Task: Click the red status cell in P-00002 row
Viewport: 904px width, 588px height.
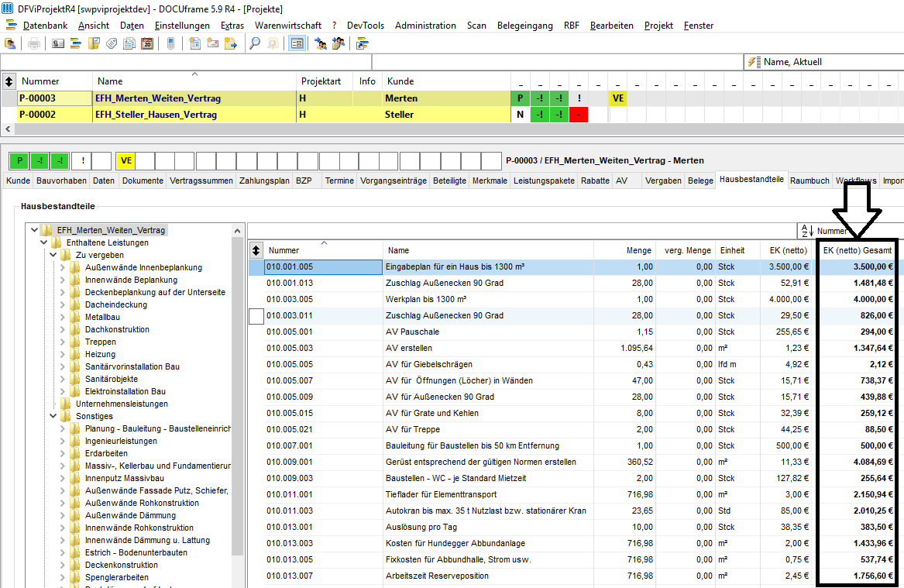Action: click(x=578, y=115)
